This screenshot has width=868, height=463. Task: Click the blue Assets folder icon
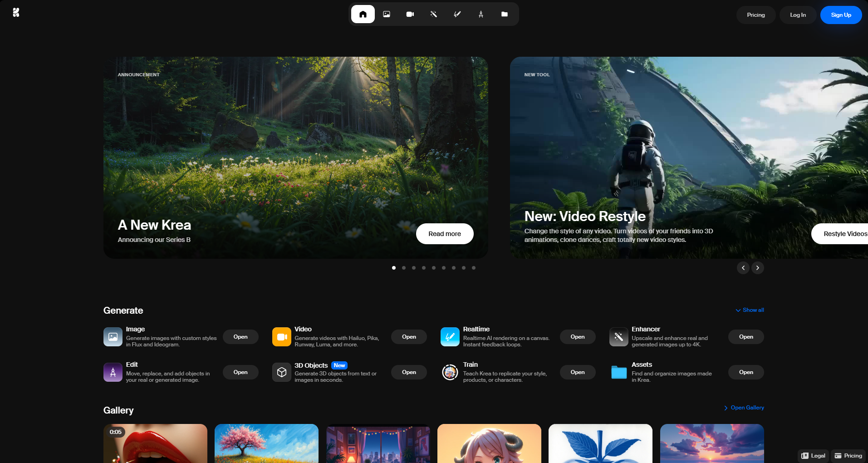click(x=619, y=372)
